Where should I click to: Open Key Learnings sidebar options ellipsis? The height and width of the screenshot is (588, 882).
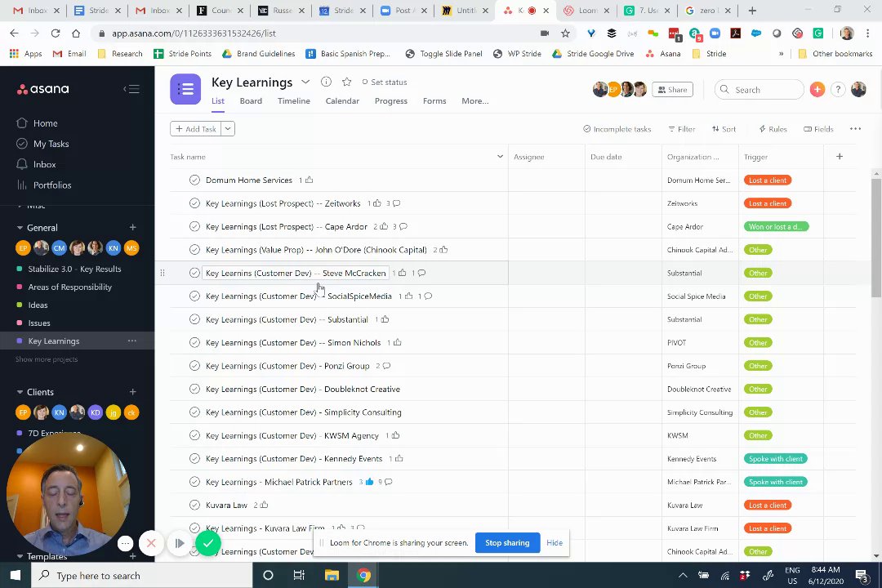[x=132, y=341]
